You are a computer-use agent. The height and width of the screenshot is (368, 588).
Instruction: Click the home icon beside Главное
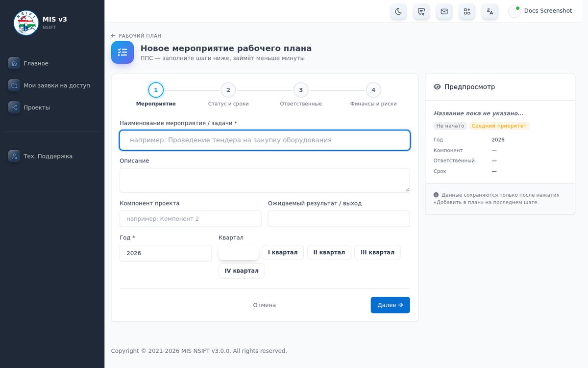[x=14, y=63]
